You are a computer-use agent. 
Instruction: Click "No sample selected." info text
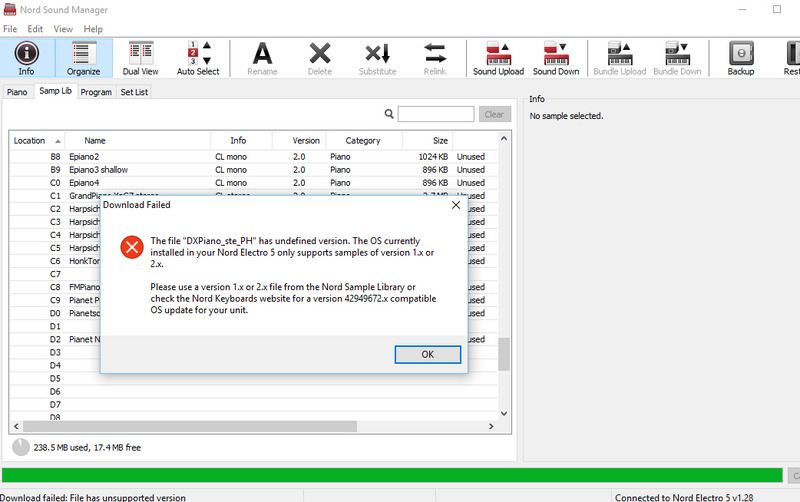tap(566, 116)
